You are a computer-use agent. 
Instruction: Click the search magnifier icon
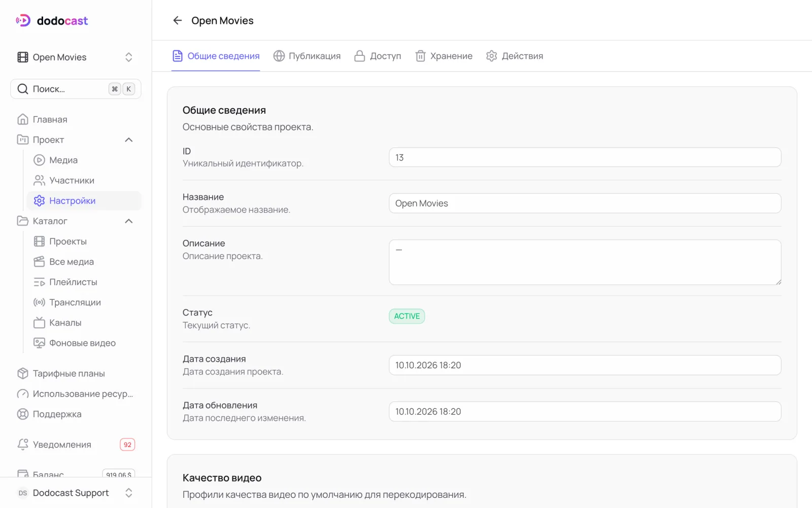[23, 89]
